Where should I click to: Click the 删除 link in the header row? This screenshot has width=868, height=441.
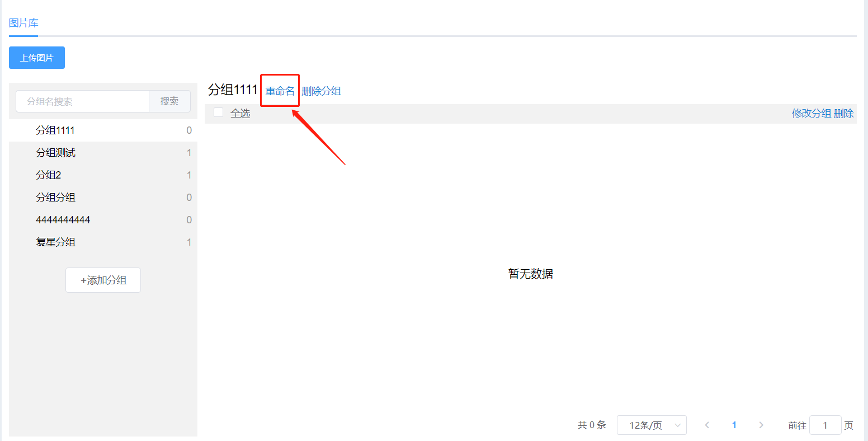pos(844,113)
